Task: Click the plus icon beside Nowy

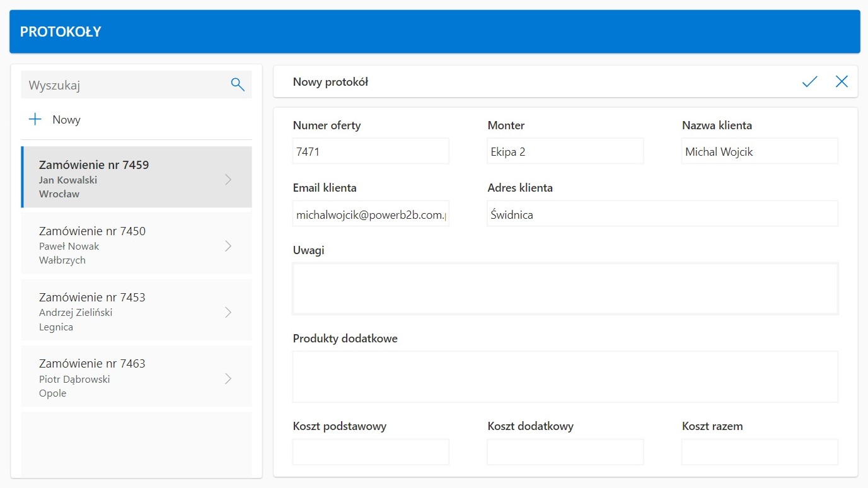Action: (35, 119)
